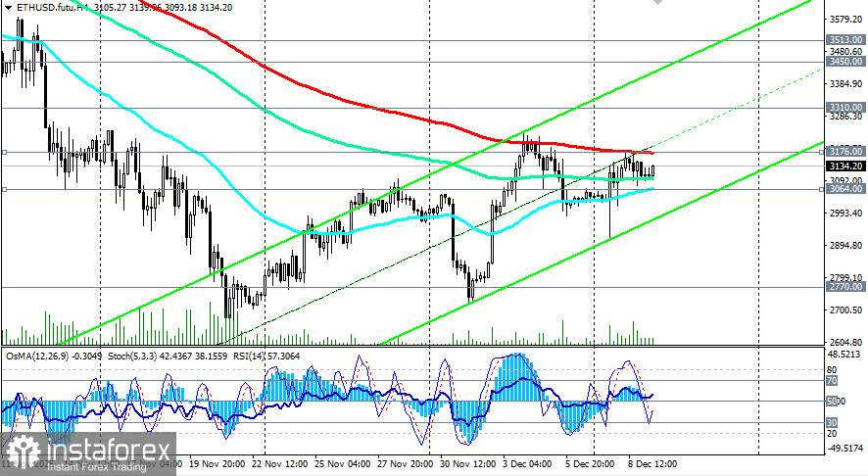868x476 pixels.
Task: Click the 2894.80 price scale value
Action: [x=845, y=245]
